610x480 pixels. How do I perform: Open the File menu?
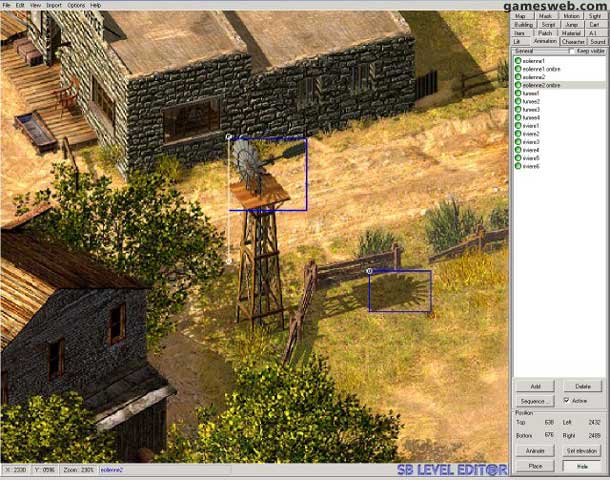coord(7,5)
